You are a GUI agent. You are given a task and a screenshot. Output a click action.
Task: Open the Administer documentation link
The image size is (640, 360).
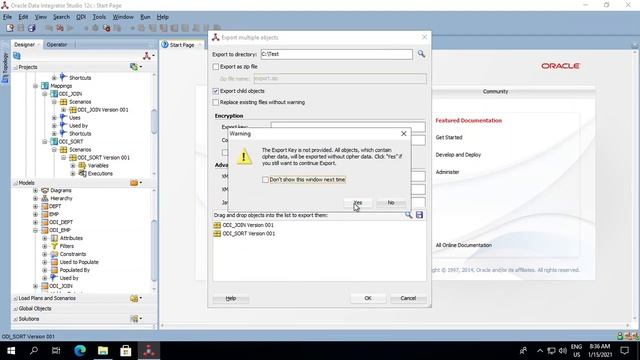coord(447,172)
